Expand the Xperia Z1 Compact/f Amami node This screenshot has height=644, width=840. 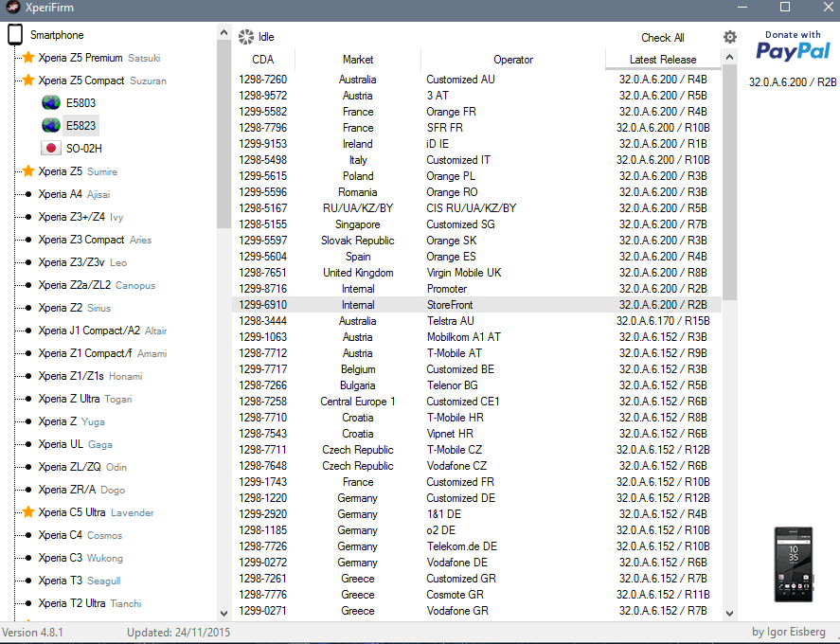point(28,353)
